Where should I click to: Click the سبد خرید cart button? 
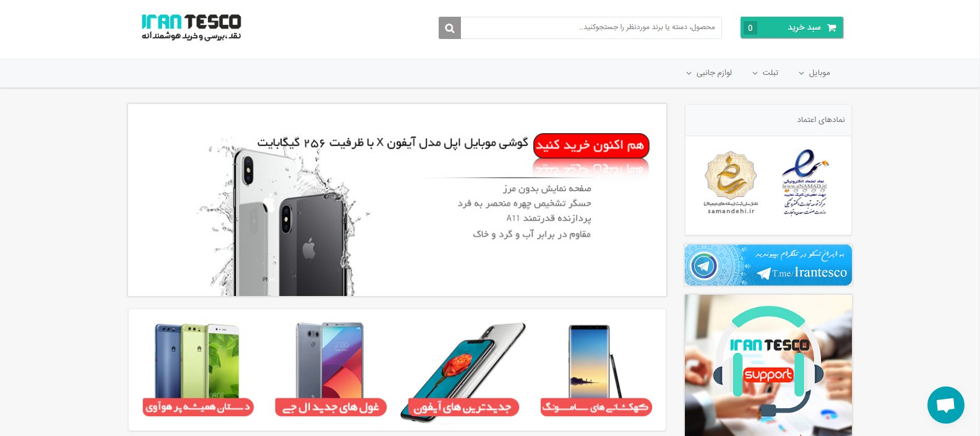792,28
